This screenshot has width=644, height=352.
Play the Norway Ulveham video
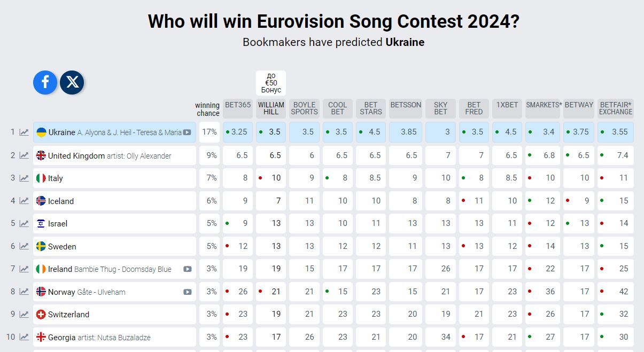point(188,292)
